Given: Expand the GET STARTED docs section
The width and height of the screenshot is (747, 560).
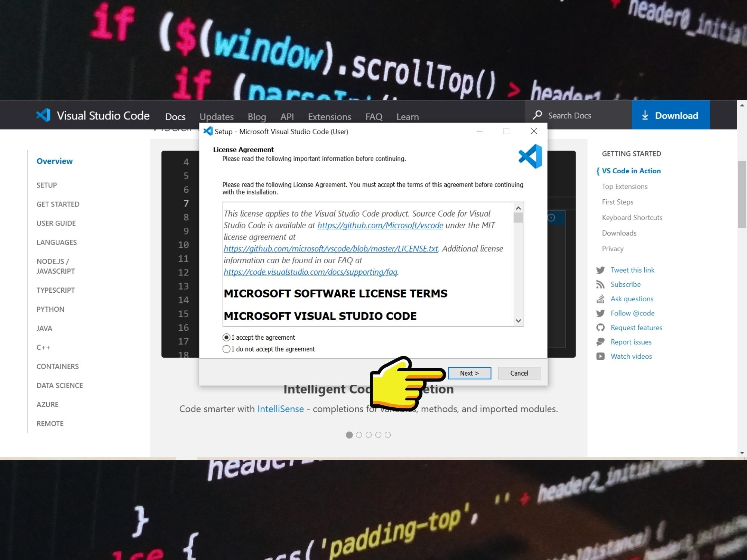Looking at the screenshot, I should pyautogui.click(x=58, y=204).
